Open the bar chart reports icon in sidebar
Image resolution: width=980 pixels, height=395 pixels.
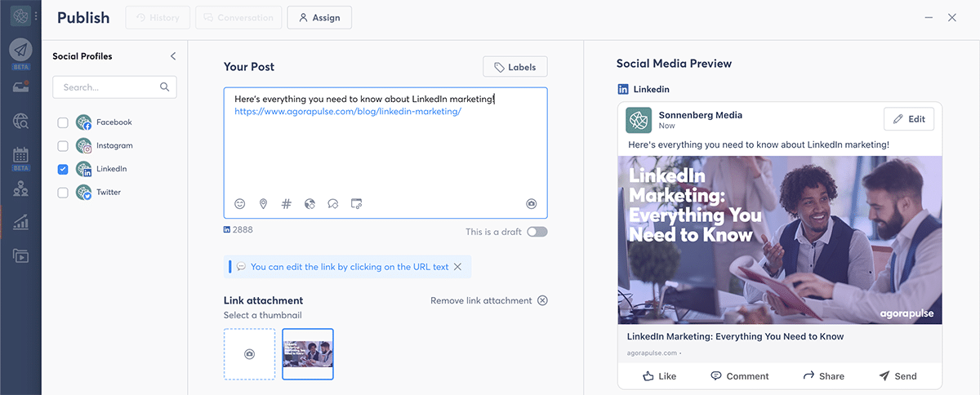coord(20,222)
